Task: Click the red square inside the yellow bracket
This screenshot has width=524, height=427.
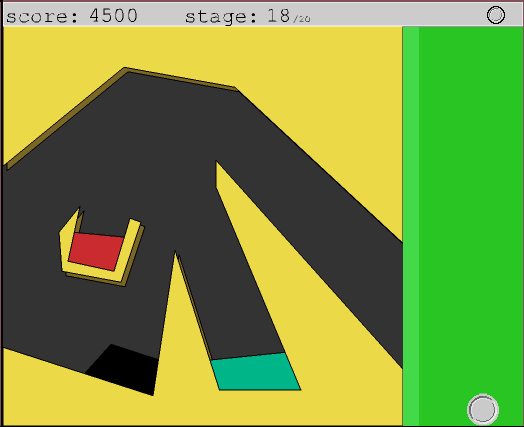Action: [x=96, y=252]
